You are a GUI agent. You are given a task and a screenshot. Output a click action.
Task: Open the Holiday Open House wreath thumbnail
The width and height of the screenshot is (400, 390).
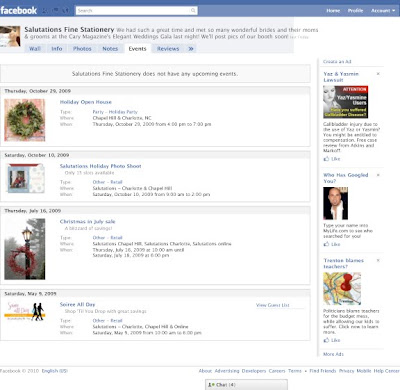click(x=25, y=120)
